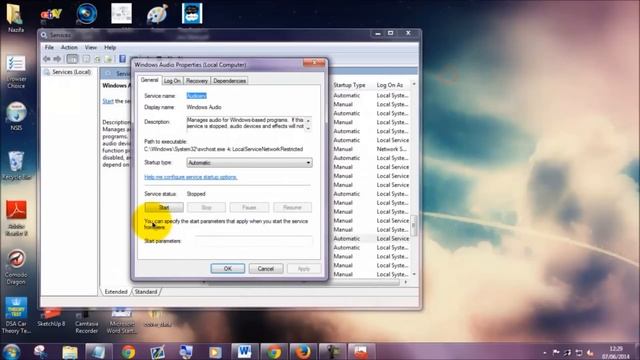Click the Windows Start orb

click(x=11, y=352)
